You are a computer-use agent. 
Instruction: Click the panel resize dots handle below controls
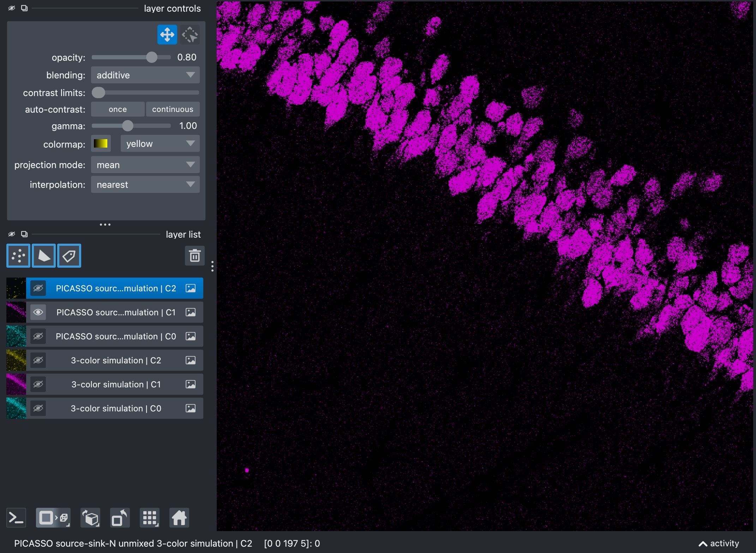click(x=105, y=225)
